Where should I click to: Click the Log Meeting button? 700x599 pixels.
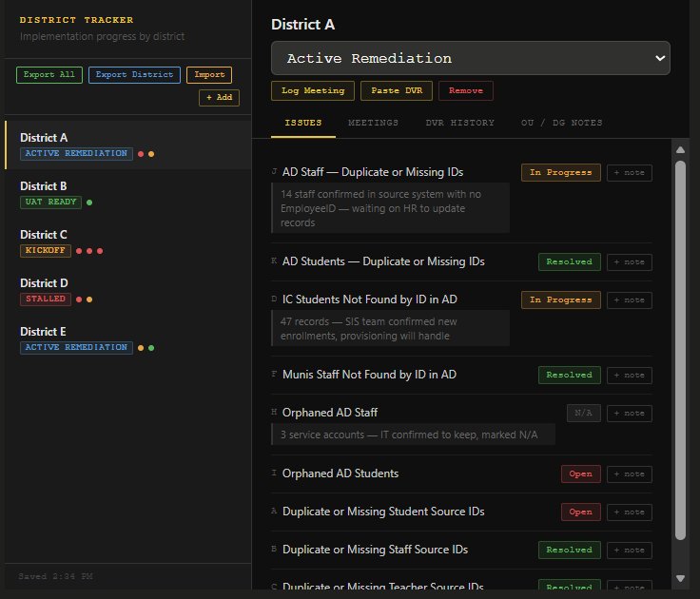coord(313,90)
